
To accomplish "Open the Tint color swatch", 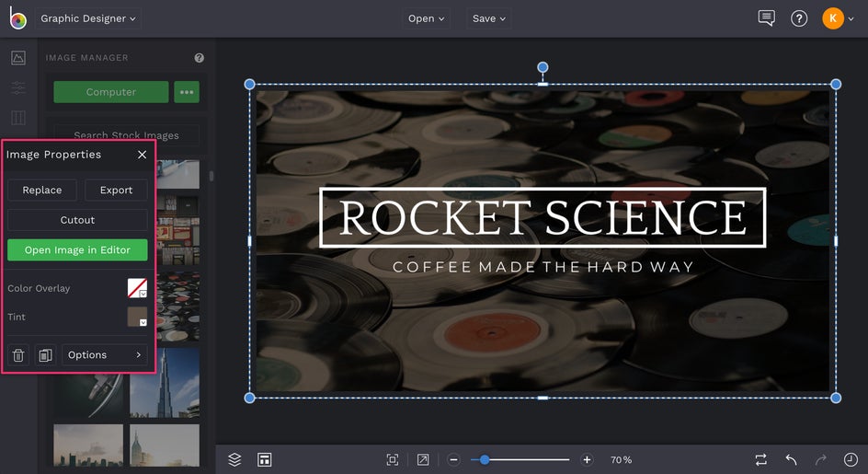I will (x=137, y=317).
